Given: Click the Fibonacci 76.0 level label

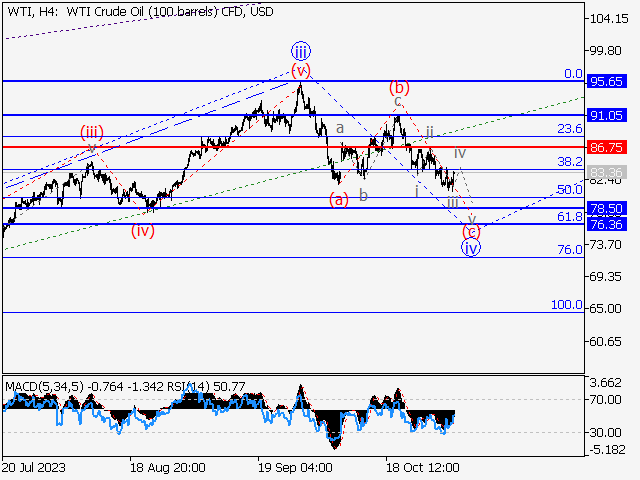Looking at the screenshot, I should pos(570,249).
